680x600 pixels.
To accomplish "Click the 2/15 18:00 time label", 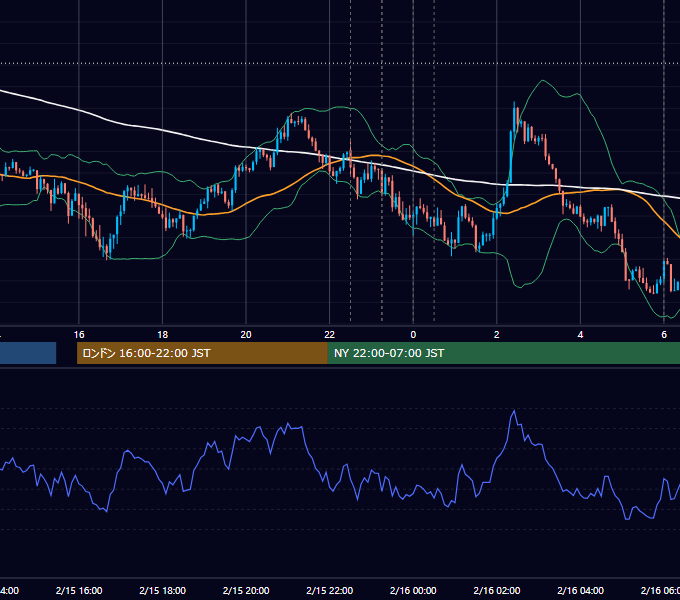I will click(x=163, y=590).
